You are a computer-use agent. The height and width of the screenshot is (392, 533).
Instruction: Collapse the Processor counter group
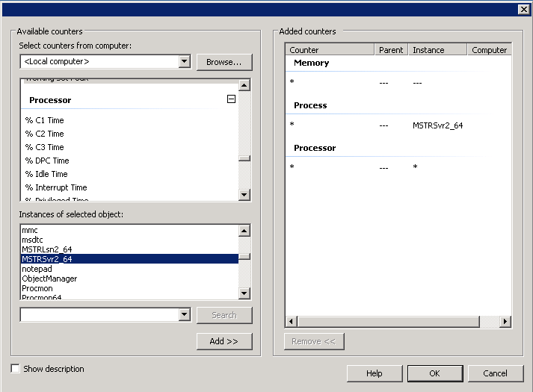[231, 99]
